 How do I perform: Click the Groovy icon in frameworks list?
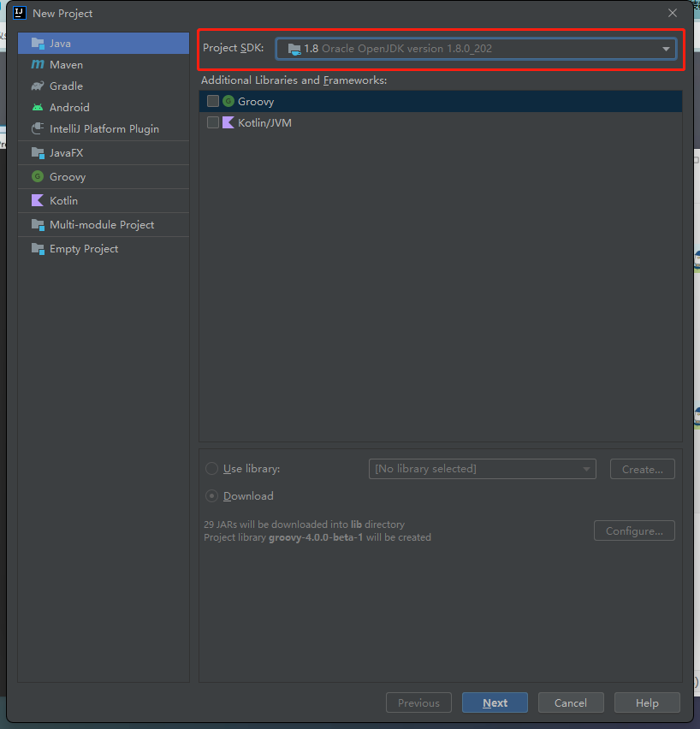coord(228,101)
